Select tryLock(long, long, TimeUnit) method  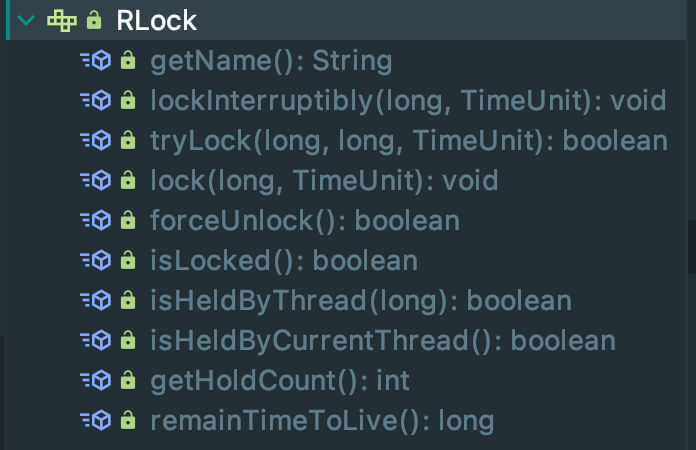coord(408,141)
